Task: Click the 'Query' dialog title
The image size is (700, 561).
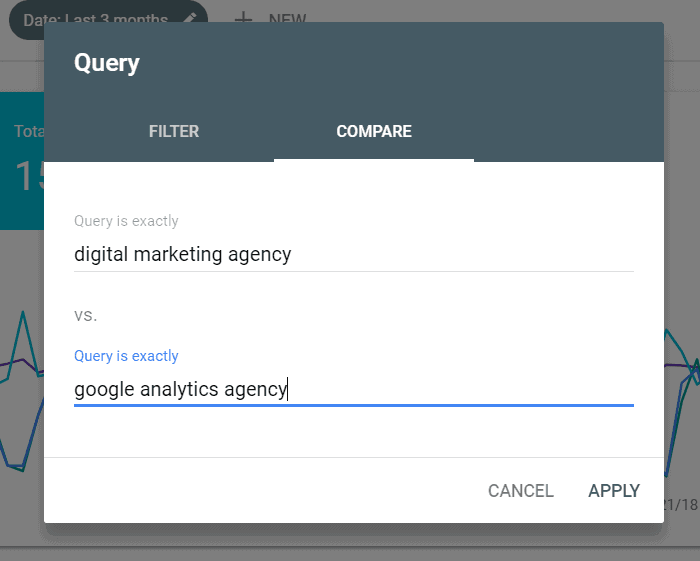Action: [x=107, y=64]
